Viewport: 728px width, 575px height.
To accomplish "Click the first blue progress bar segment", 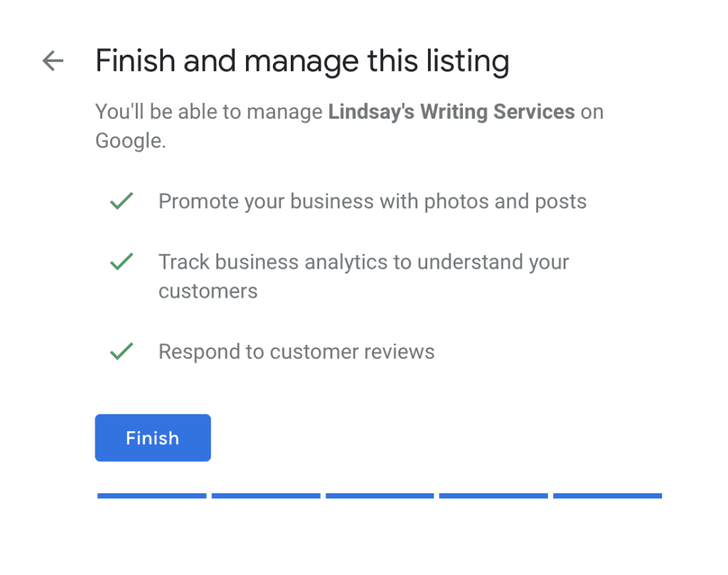I will [x=151, y=495].
